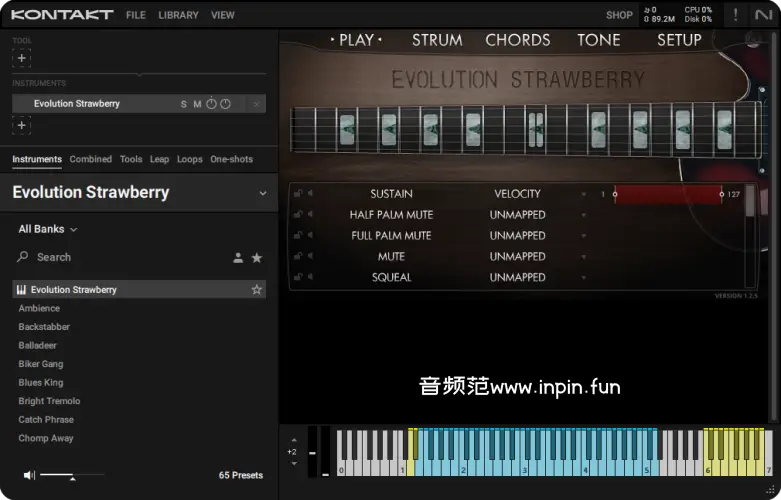Remove the Evolution Strawberry instrument with the X
This screenshot has width=781, height=500.
tap(257, 104)
